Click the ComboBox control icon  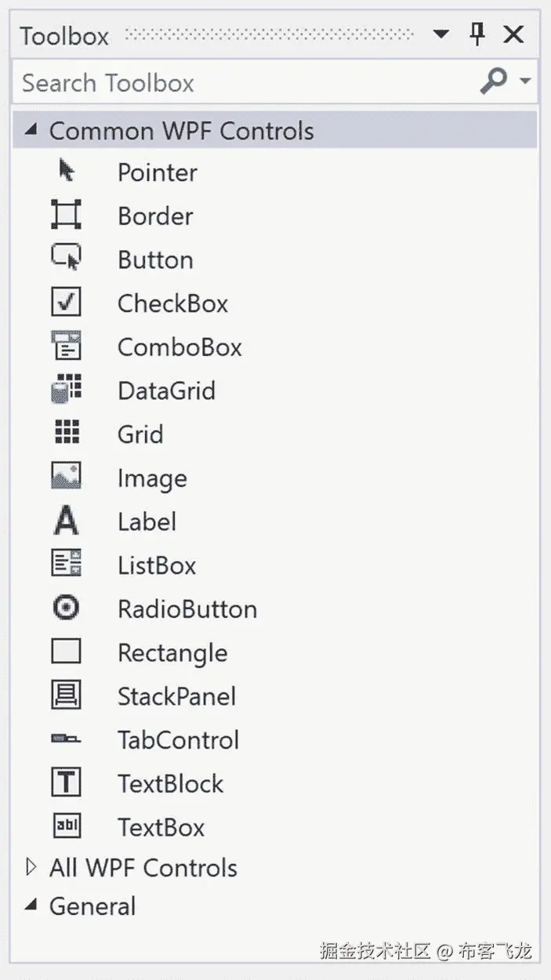click(66, 346)
